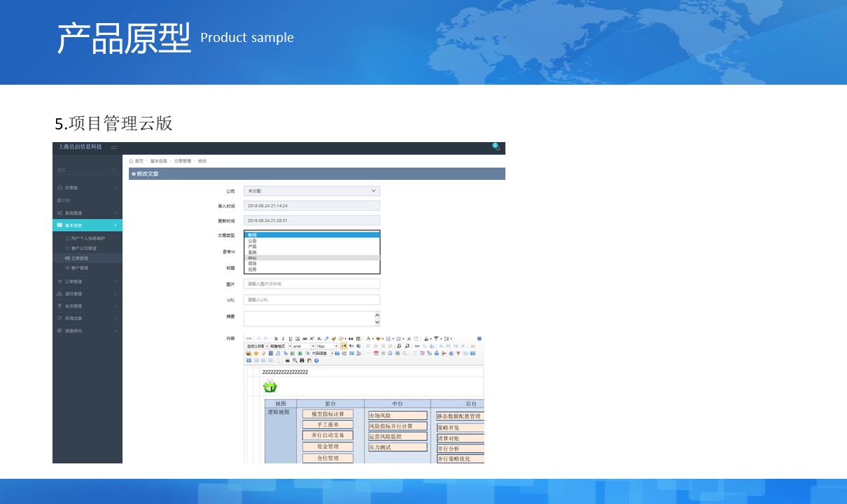Select Wiki in article type list
Image resolution: width=847 pixels, height=504 pixels.
click(311, 258)
